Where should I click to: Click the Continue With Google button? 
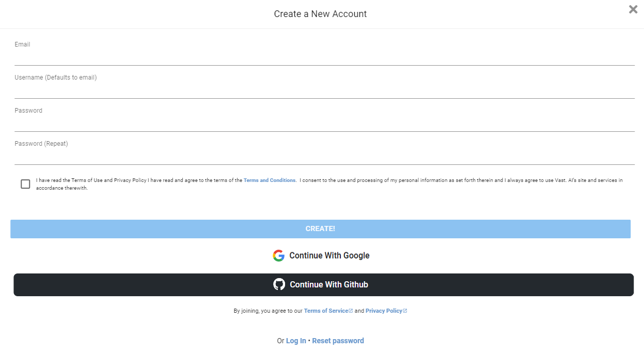(321, 255)
